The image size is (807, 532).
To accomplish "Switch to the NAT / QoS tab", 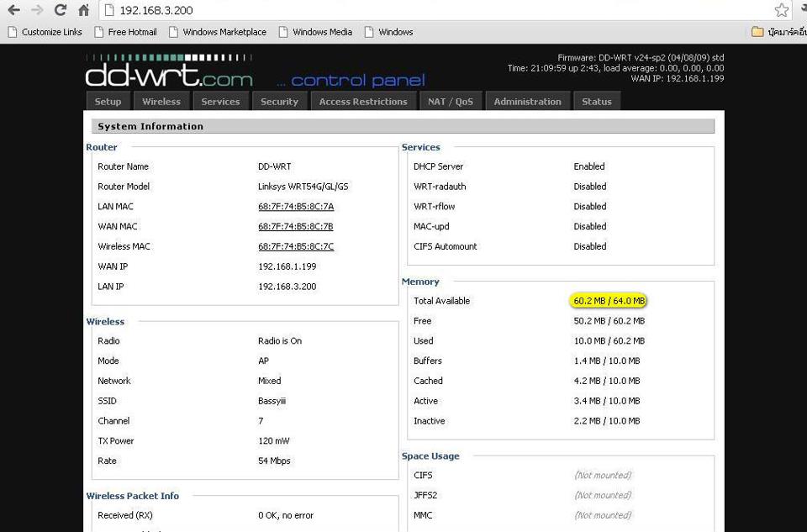I will tap(451, 102).
